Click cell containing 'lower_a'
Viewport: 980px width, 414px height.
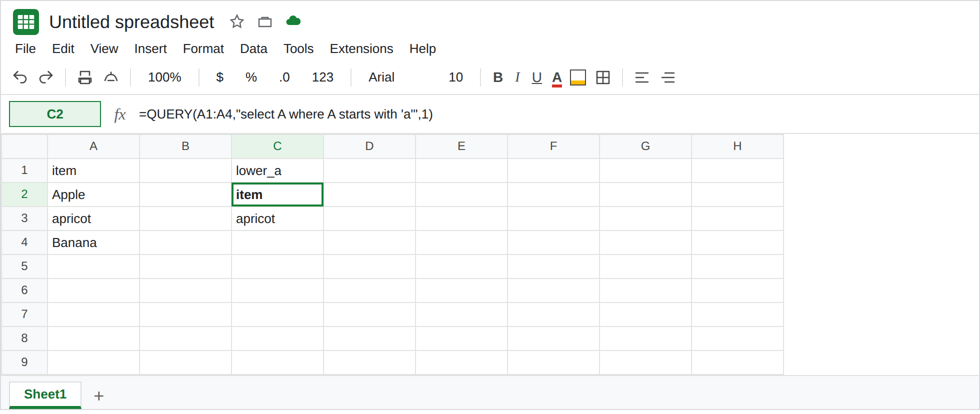point(277,170)
